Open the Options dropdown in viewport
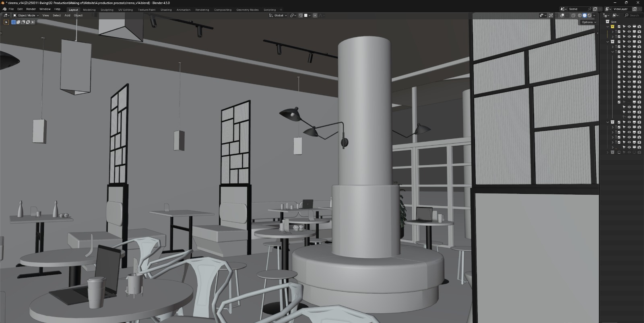This screenshot has height=323, width=644. tap(588, 22)
